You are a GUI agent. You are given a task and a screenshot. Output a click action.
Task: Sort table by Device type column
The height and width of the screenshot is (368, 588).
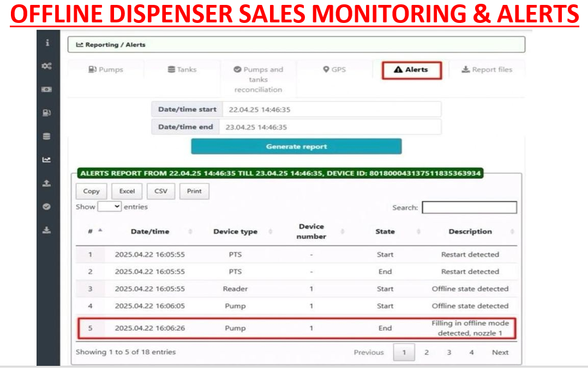(235, 232)
